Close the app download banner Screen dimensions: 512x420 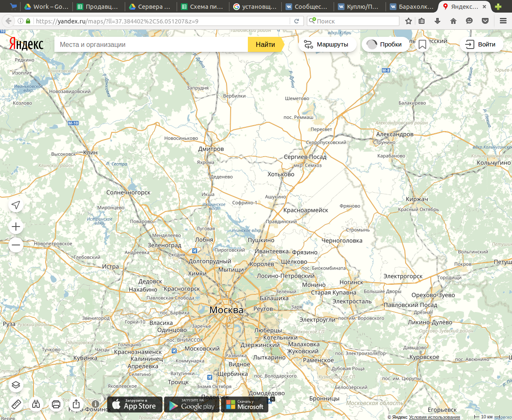pos(272,399)
